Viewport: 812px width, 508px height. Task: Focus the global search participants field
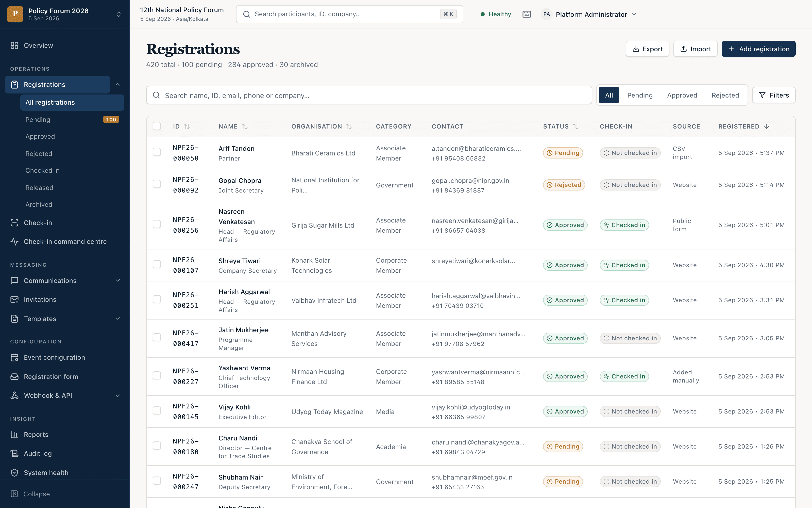(x=349, y=14)
